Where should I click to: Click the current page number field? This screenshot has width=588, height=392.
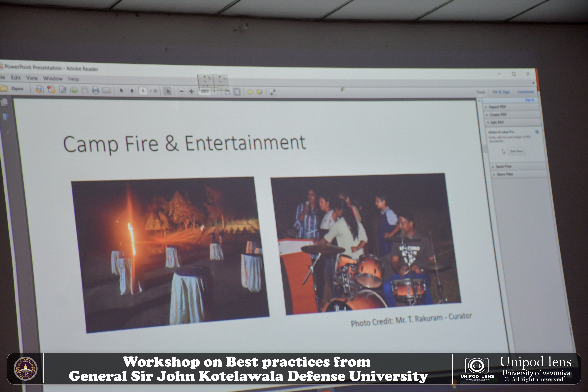(x=143, y=91)
